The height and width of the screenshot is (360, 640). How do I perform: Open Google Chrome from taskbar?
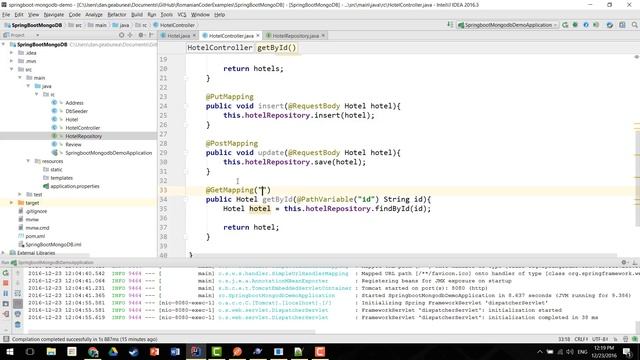click(93, 351)
